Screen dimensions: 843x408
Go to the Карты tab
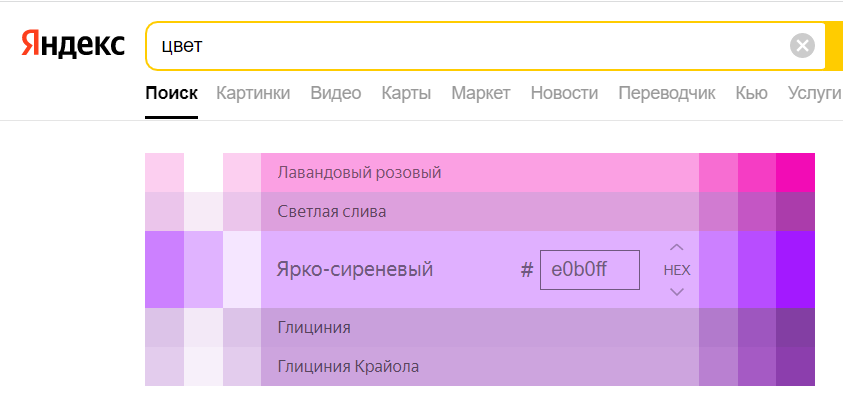(406, 93)
